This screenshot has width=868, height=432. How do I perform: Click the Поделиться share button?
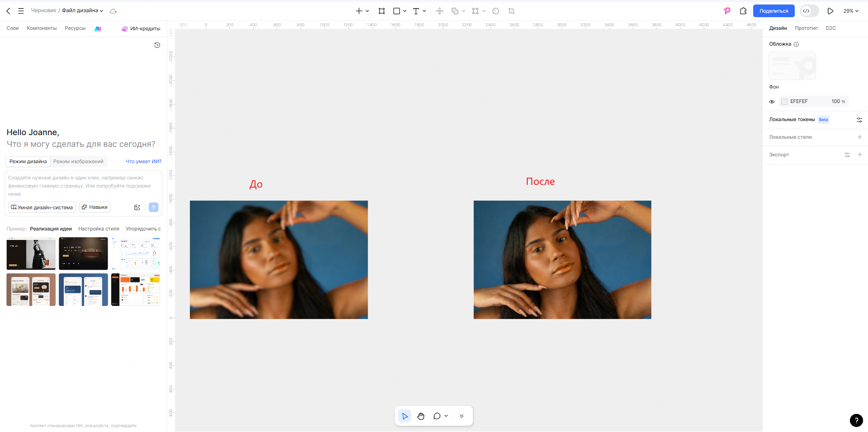[774, 11]
